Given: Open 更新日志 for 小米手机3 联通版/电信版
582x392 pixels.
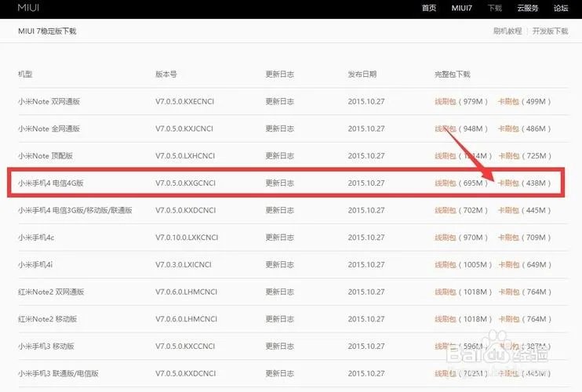Looking at the screenshot, I should [x=279, y=373].
